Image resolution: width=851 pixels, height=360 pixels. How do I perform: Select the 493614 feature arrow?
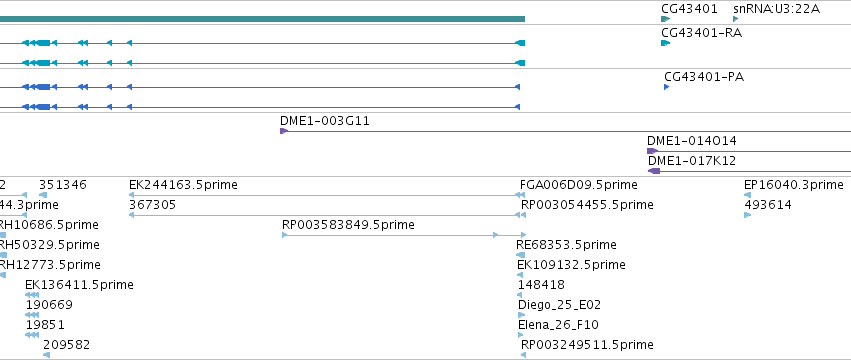tap(747, 215)
